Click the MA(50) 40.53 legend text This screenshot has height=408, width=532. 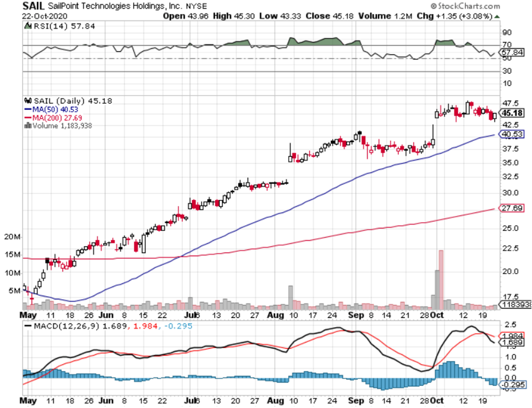click(55, 109)
